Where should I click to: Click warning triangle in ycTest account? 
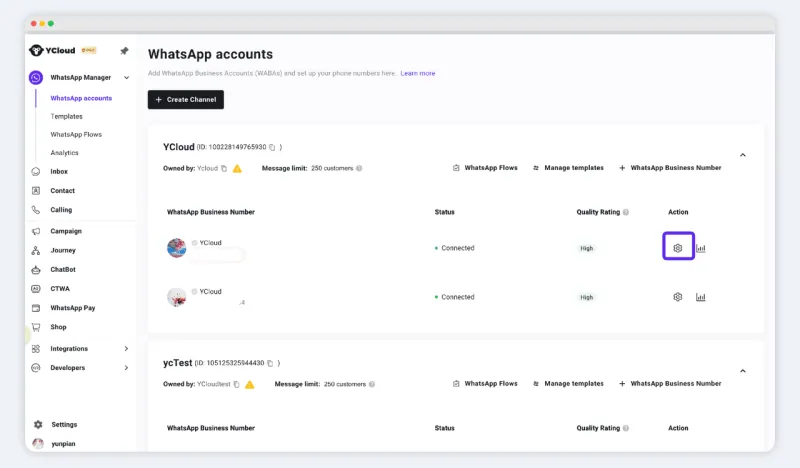pyautogui.click(x=249, y=384)
